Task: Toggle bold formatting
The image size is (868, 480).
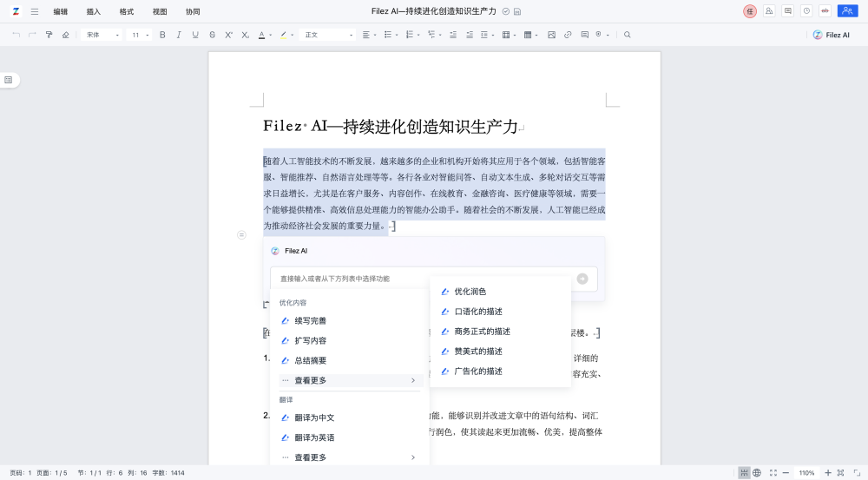Action: click(x=162, y=35)
